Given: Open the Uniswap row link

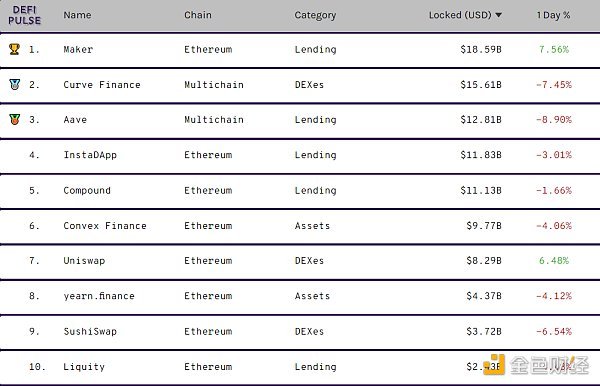Looking at the screenshot, I should [x=84, y=261].
